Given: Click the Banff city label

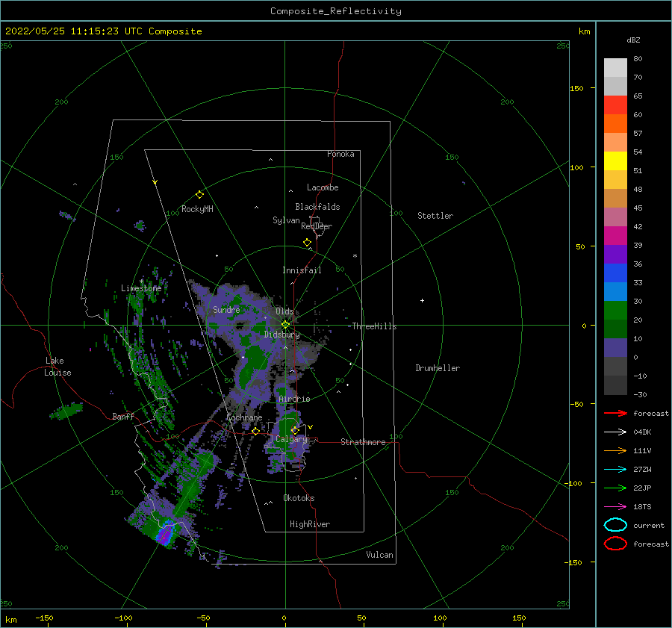Looking at the screenshot, I should click(123, 416).
